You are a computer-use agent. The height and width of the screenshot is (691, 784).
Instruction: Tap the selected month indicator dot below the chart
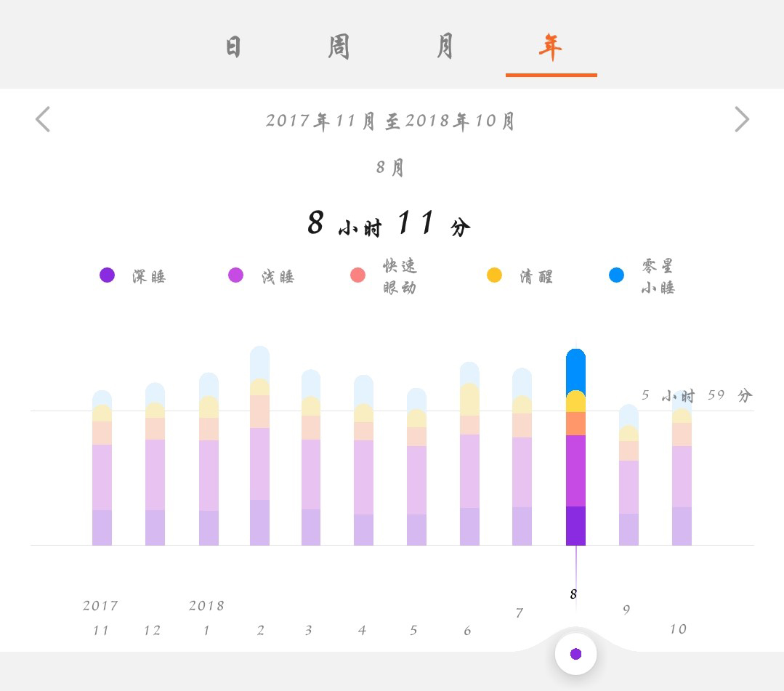(575, 653)
